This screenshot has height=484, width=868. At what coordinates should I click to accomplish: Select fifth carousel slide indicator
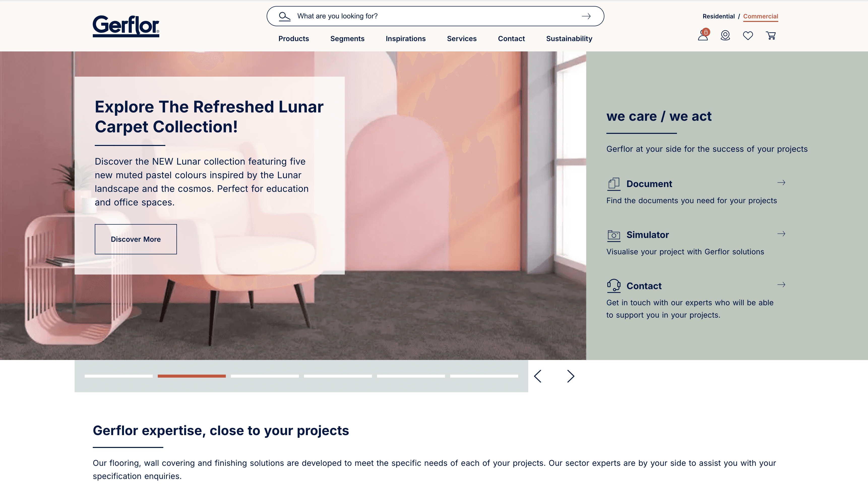coord(411,376)
